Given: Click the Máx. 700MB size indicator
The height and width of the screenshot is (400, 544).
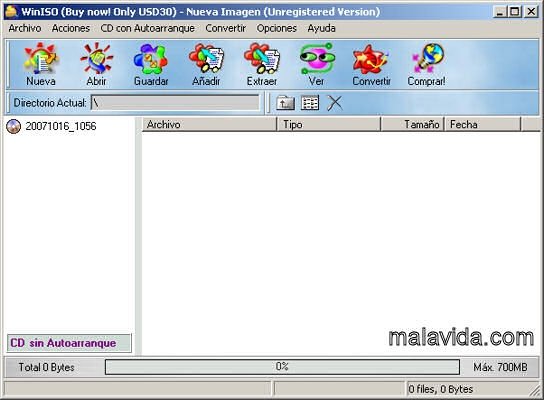Looking at the screenshot, I should click(x=500, y=367).
